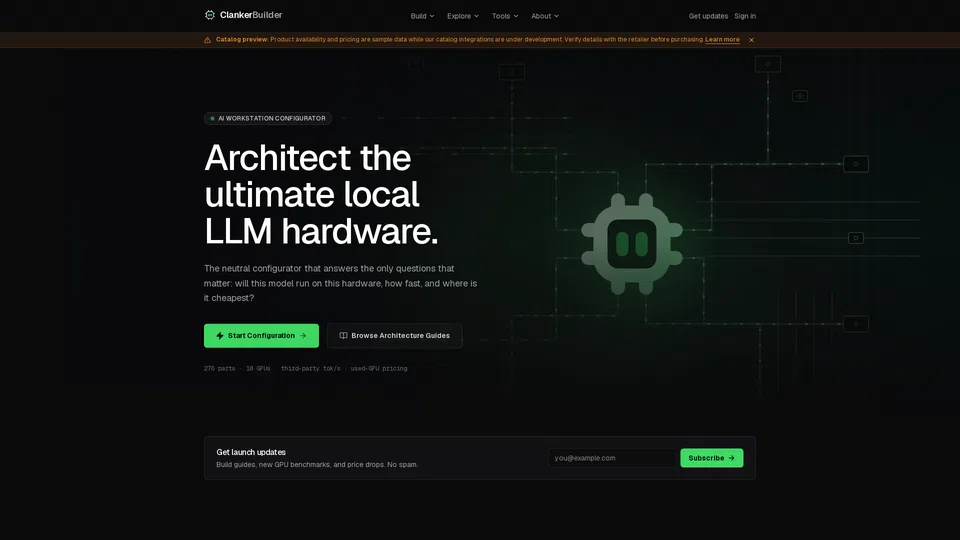The image size is (960, 540).
Task: Click the Sign in link
Action: 744,16
